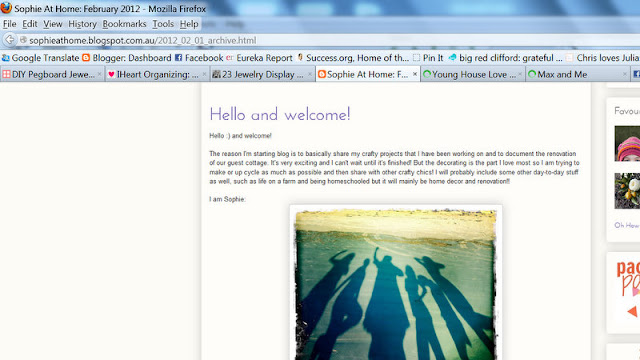640x360 pixels.
Task: Open the beach shadows photo
Action: pos(396,282)
